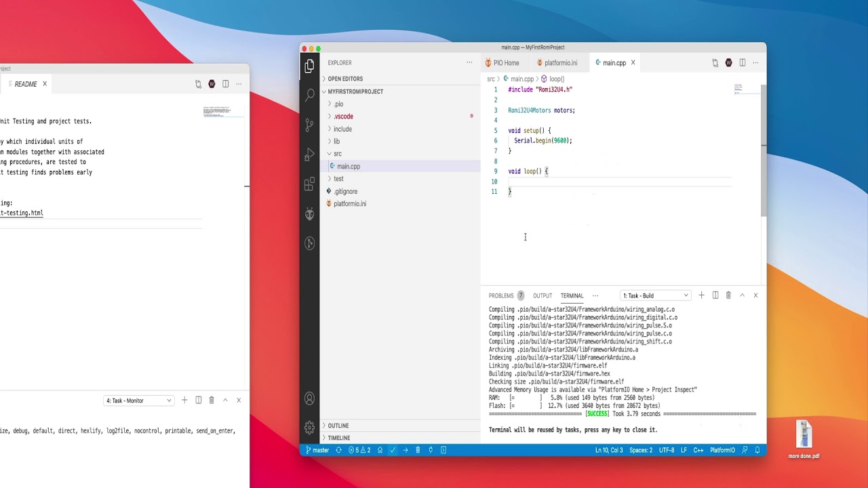Open changes icon in main.cpp editor toolbar

pyautogui.click(x=715, y=63)
